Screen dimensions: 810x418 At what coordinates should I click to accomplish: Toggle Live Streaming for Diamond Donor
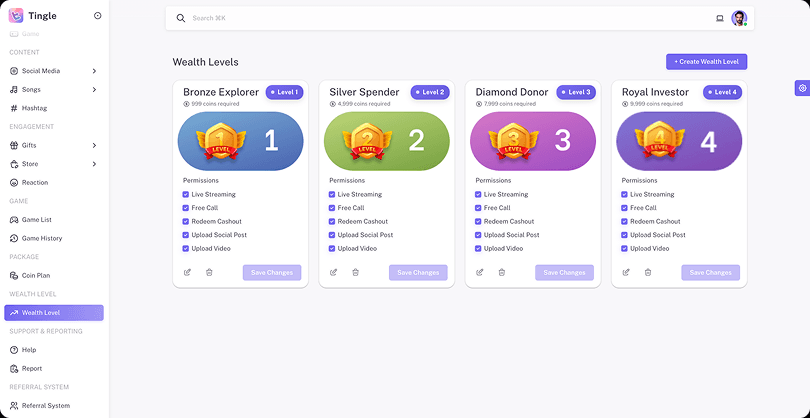[478, 194]
